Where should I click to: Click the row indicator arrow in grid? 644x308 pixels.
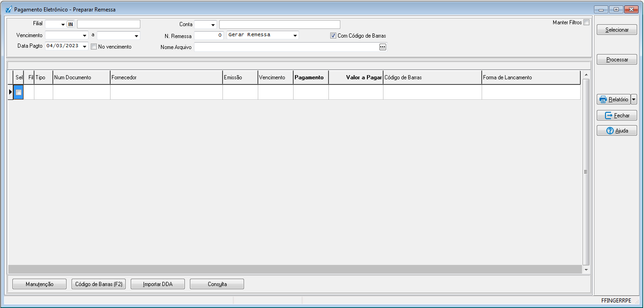(10, 92)
